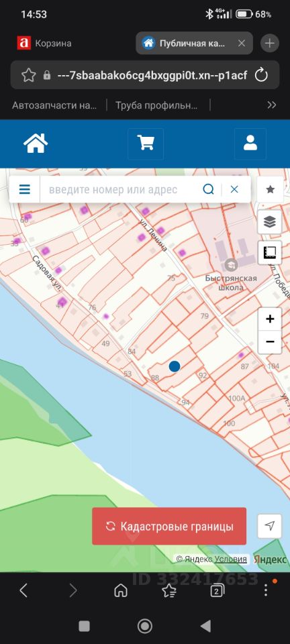Close the Публичная ка... tab

(242, 43)
